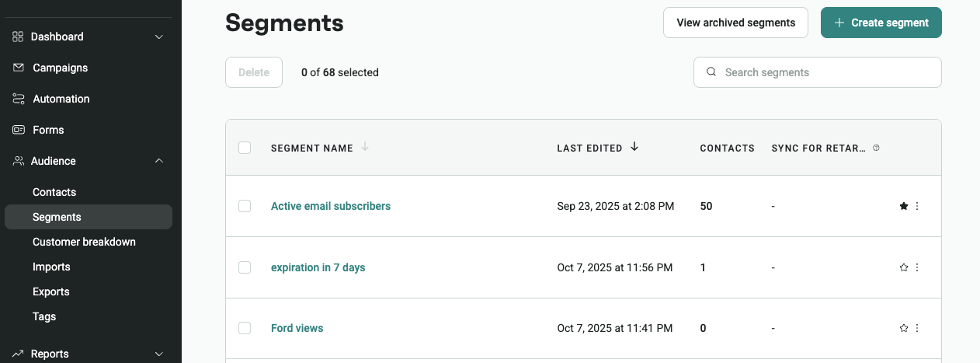Image resolution: width=980 pixels, height=363 pixels.
Task: Open the Ford views segment link
Action: pyautogui.click(x=297, y=328)
